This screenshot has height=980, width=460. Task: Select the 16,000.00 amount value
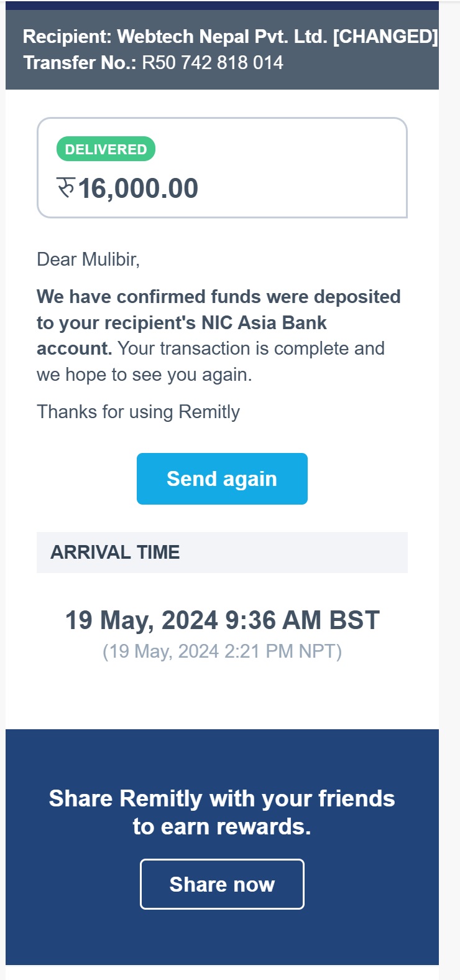coord(138,189)
